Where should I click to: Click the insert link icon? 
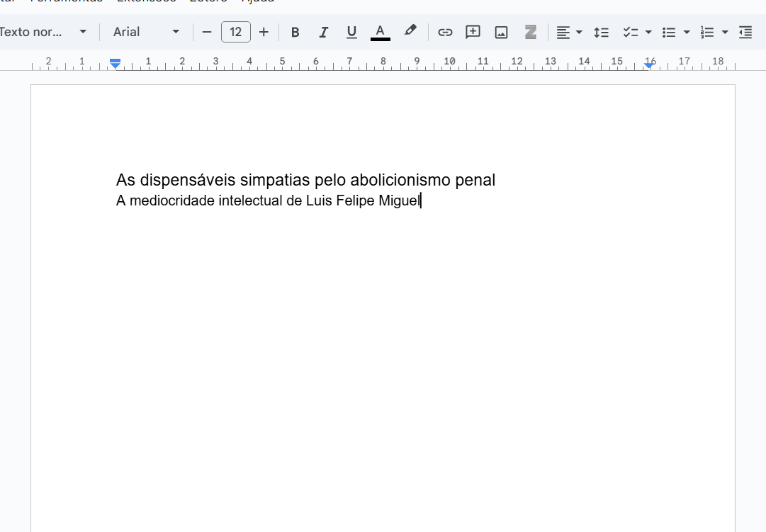pyautogui.click(x=445, y=32)
